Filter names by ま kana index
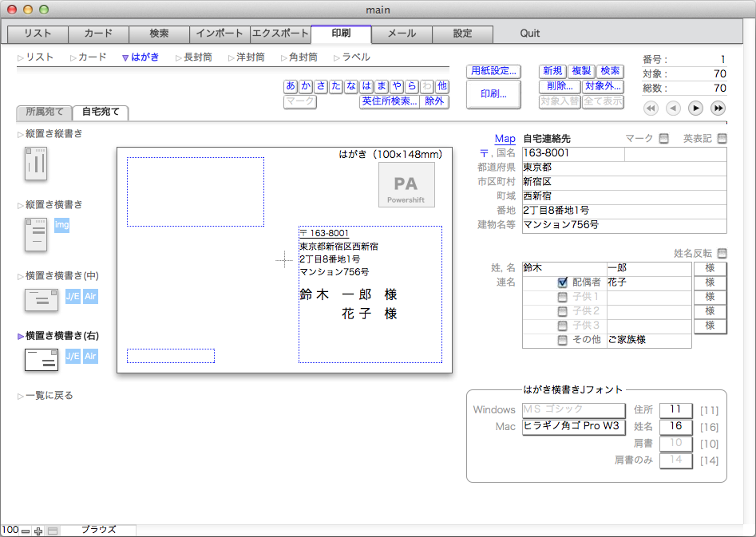 pyautogui.click(x=382, y=86)
